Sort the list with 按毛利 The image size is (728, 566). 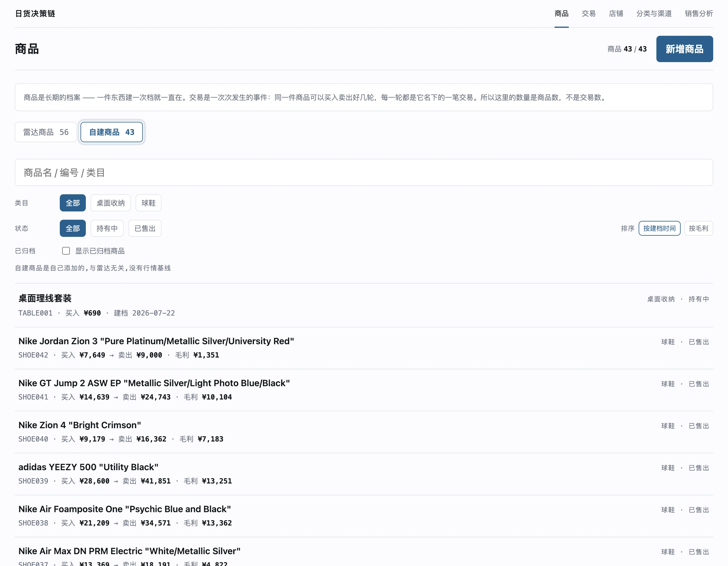[698, 229]
